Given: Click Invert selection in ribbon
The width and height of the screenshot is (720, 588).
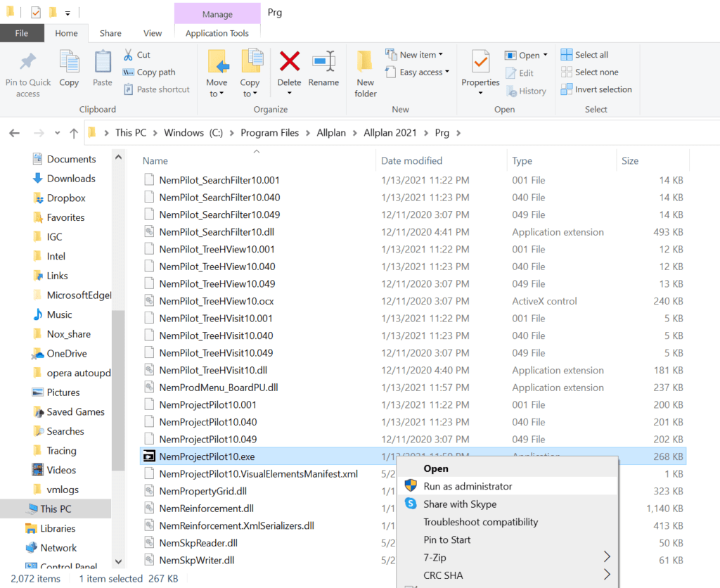Looking at the screenshot, I should click(x=596, y=89).
